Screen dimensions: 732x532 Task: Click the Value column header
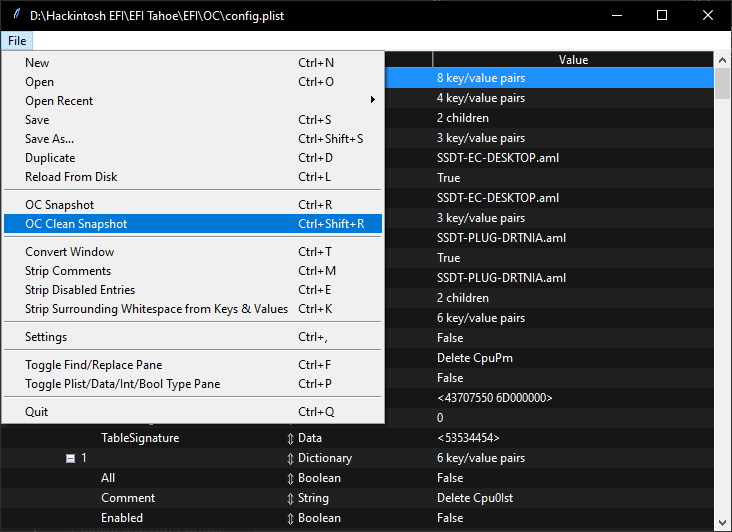(x=573, y=60)
